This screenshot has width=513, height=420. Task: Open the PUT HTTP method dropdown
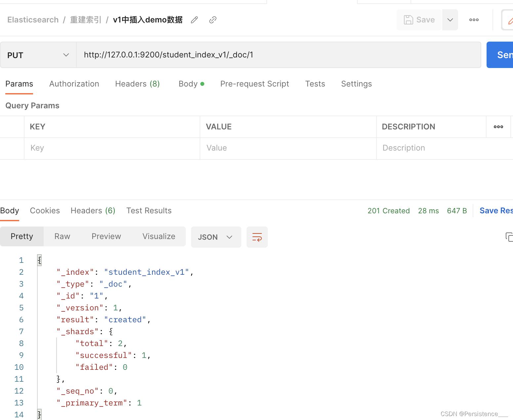(38, 55)
